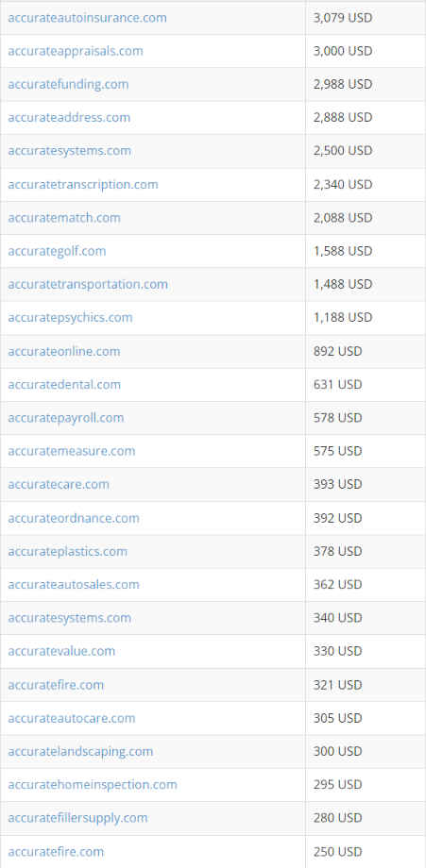Open the accuratecare.com link

tap(59, 484)
